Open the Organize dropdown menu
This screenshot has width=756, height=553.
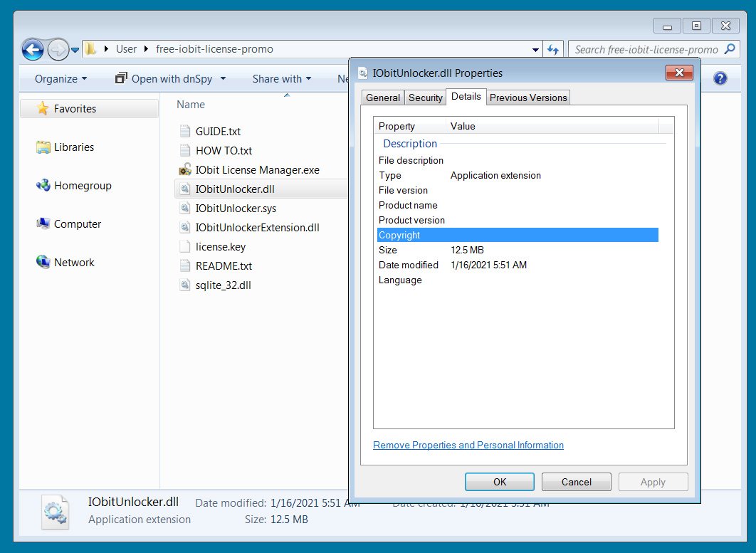[57, 78]
